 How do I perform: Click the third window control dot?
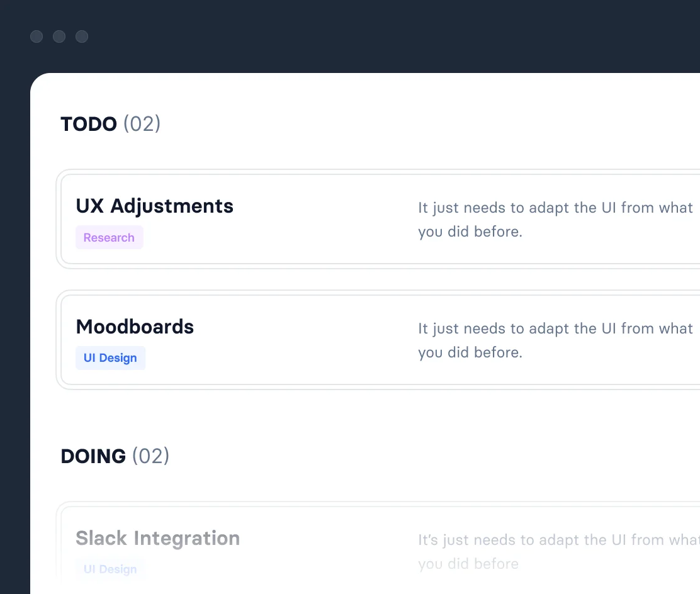(82, 36)
